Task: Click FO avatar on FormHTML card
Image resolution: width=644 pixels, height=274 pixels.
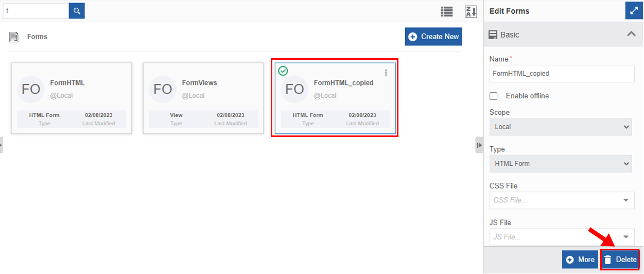Action: coord(31,89)
